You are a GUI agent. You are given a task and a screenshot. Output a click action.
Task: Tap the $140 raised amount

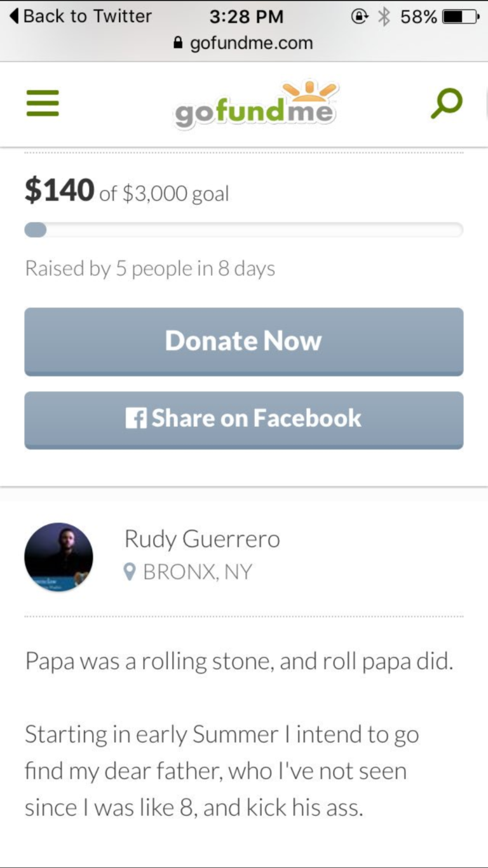[60, 190]
